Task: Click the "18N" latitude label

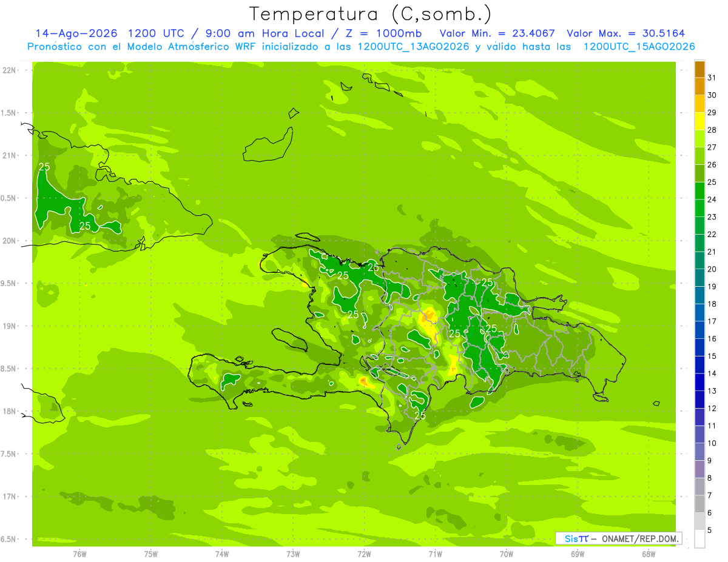Action: tap(9, 411)
